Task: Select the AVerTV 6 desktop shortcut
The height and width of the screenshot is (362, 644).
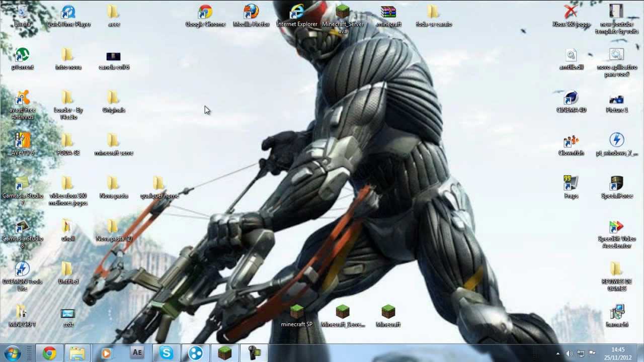Action: [x=22, y=144]
